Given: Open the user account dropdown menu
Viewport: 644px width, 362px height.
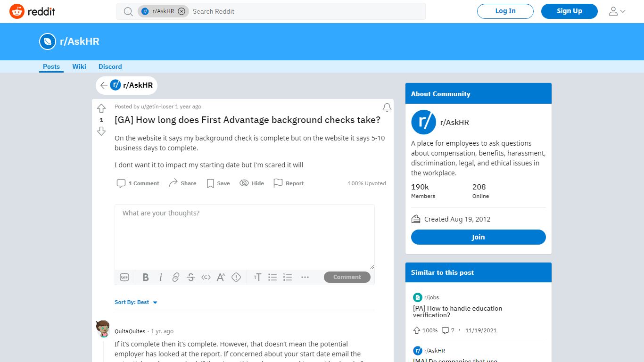Looking at the screenshot, I should click(x=617, y=11).
